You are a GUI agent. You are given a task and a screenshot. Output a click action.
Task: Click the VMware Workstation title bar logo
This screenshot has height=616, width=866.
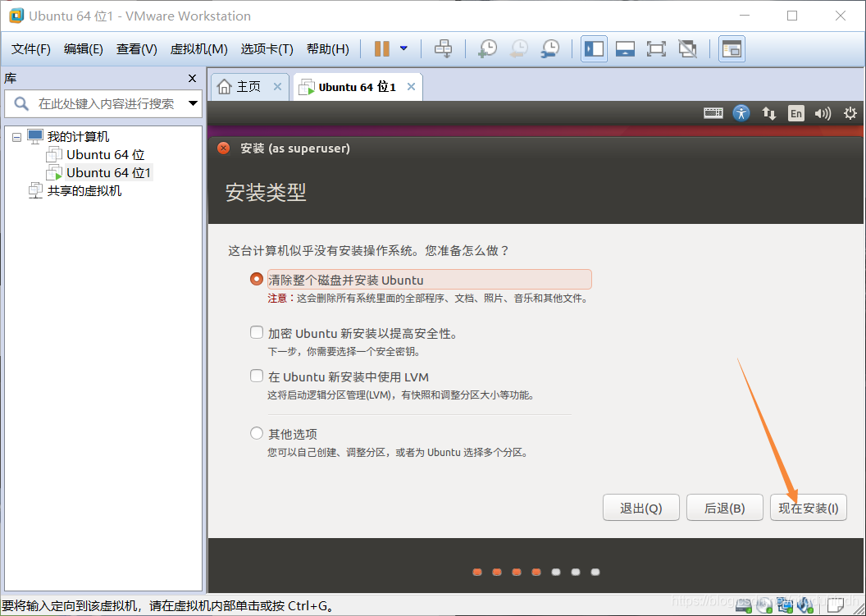pyautogui.click(x=16, y=16)
